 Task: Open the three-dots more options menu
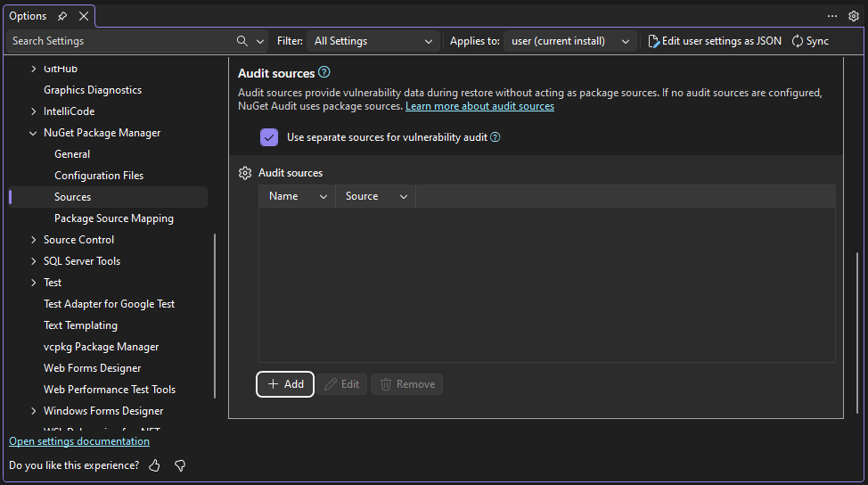(832, 16)
